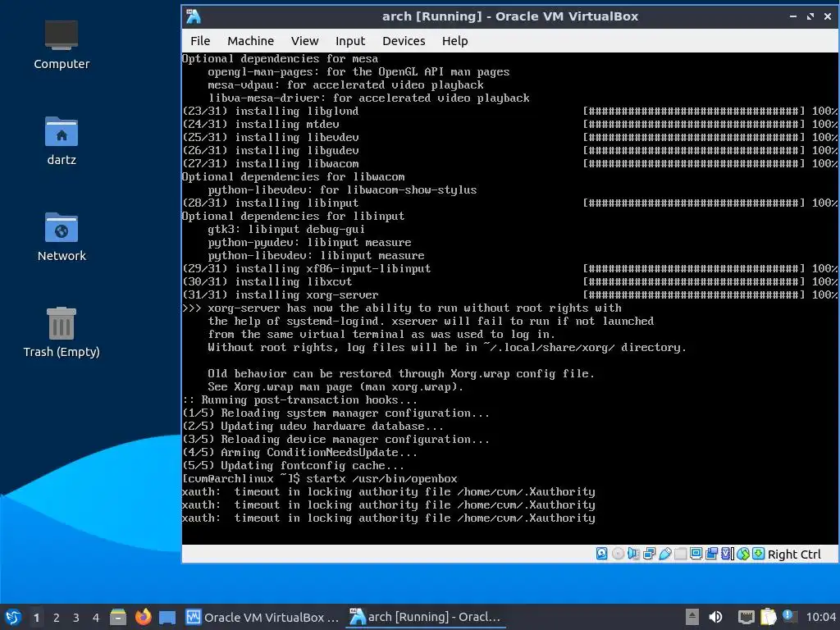840x630 pixels.
Task: Click the keyboard capture green arrow icon
Action: point(759,554)
